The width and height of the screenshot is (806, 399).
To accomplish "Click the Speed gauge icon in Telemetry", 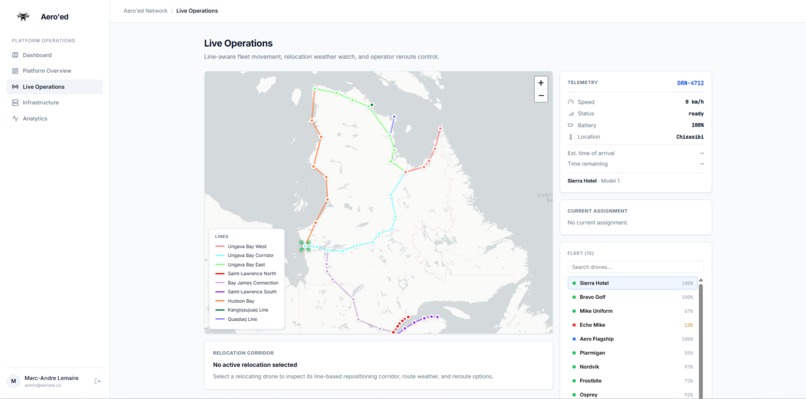I will click(570, 102).
